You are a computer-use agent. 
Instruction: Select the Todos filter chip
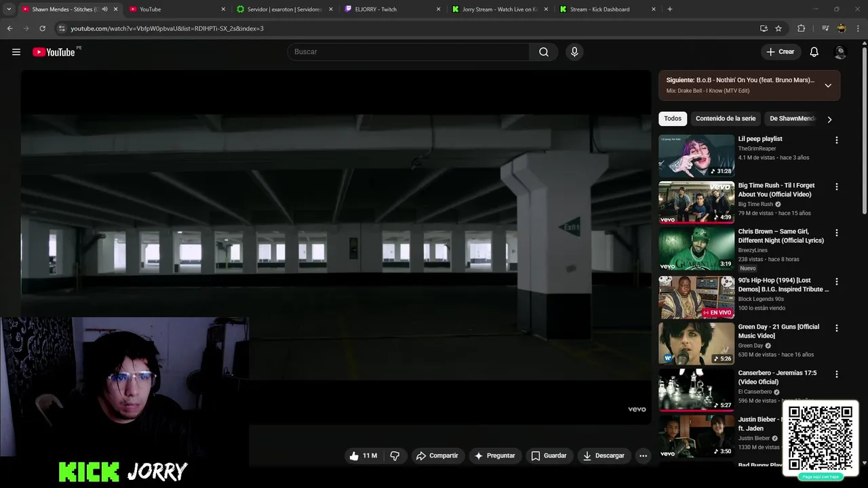point(673,119)
